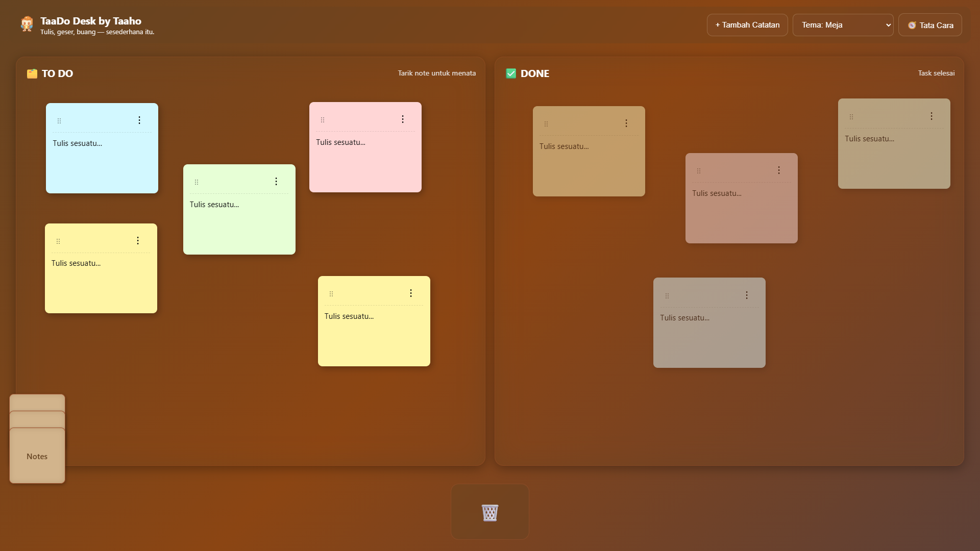The image size is (980, 551).
Task: Click the drag handle on the green note
Action: click(x=197, y=181)
